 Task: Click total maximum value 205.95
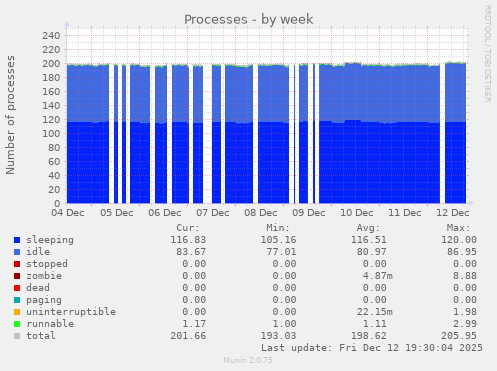coord(459,336)
